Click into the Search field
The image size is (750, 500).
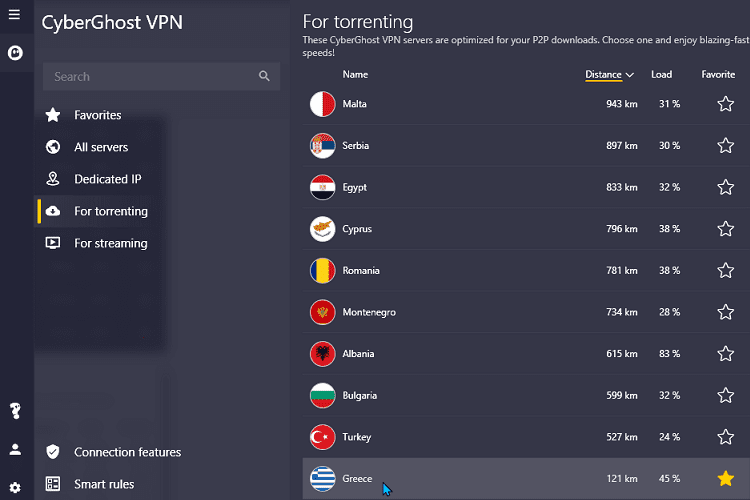[x=161, y=76]
